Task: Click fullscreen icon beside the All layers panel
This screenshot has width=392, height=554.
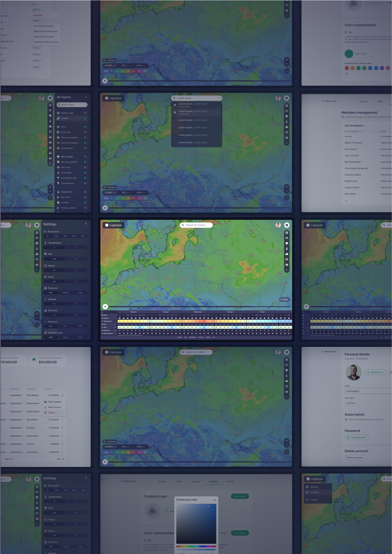Action: 50,197
